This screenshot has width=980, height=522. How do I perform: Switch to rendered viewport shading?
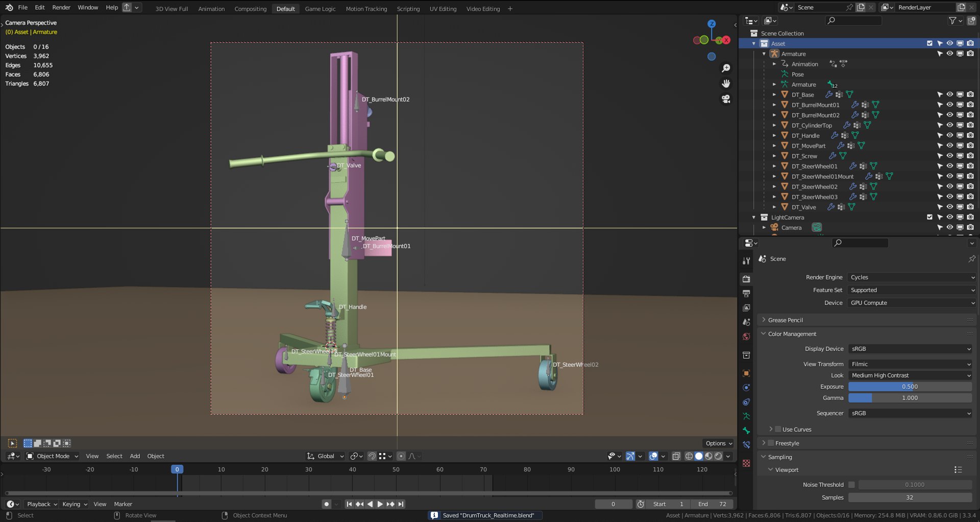pos(719,456)
